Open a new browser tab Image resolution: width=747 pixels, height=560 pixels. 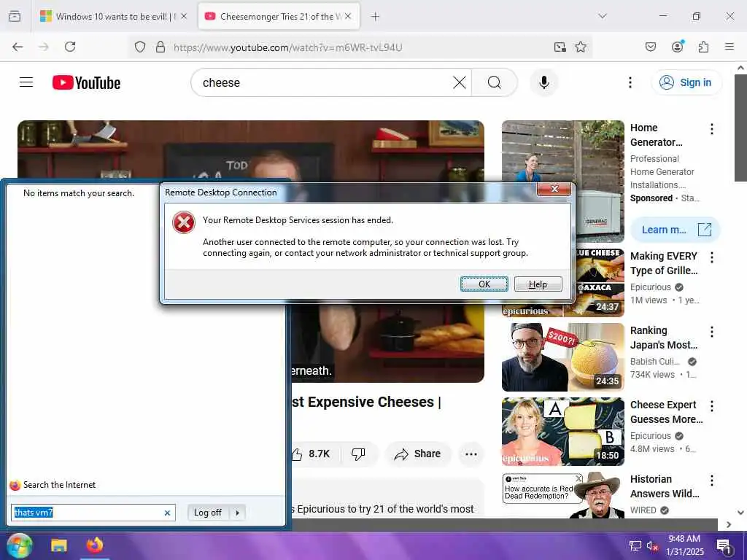pyautogui.click(x=376, y=16)
